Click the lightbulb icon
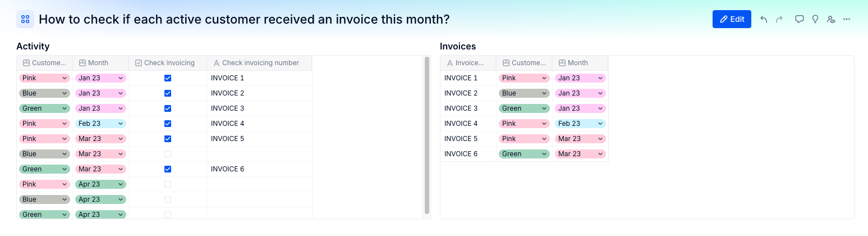This screenshot has width=868, height=236. coord(815,19)
